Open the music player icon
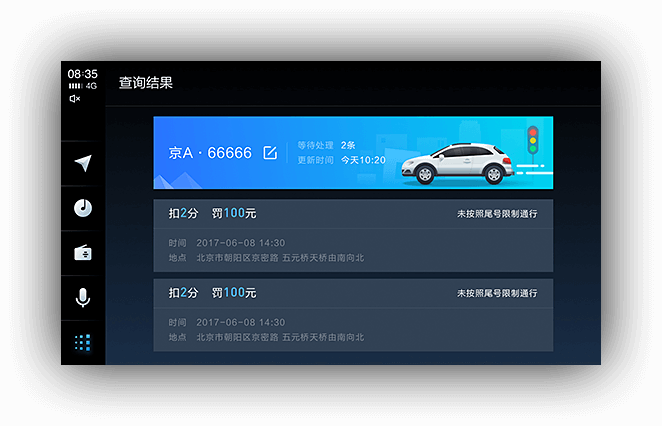This screenshot has width=662, height=426. click(83, 208)
